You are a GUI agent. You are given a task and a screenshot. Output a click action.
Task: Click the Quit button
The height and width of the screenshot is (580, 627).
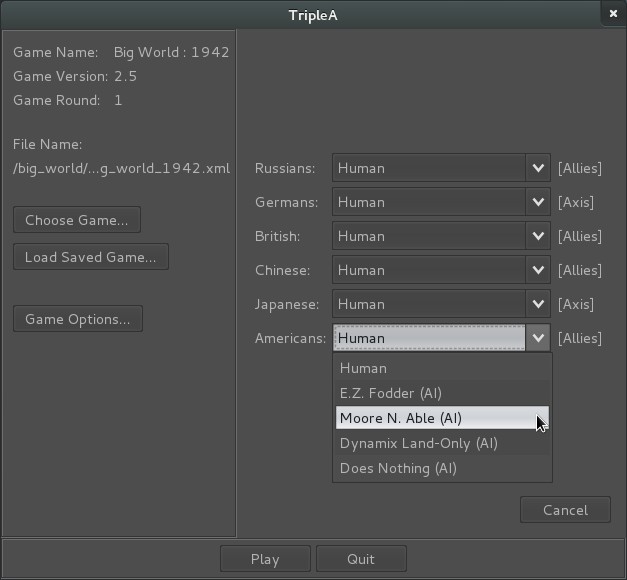361,559
